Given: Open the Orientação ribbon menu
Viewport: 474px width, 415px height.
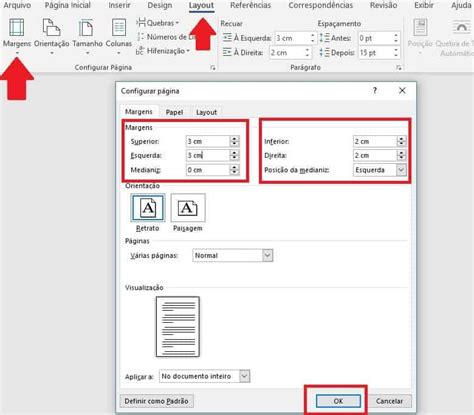Looking at the screenshot, I should pos(51,36).
